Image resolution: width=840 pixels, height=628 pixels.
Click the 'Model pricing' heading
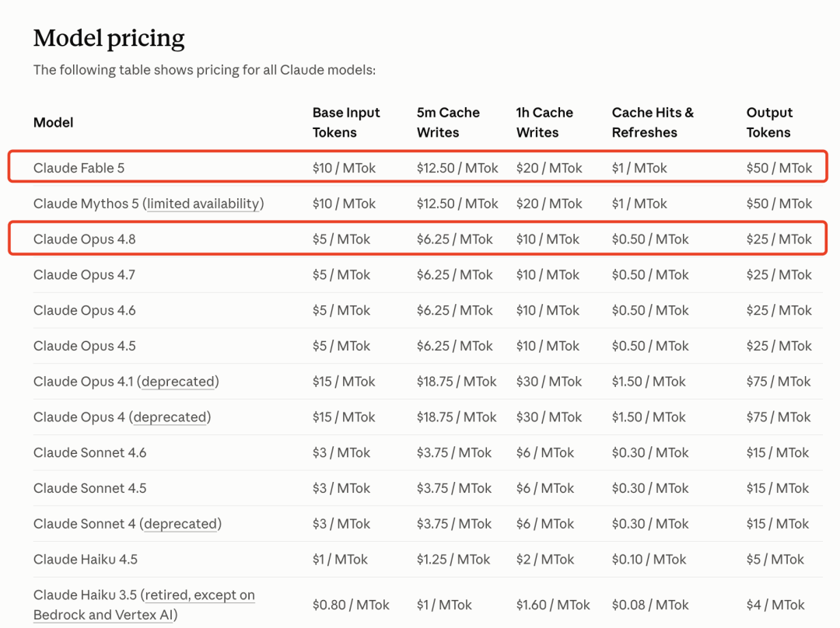[x=109, y=39]
